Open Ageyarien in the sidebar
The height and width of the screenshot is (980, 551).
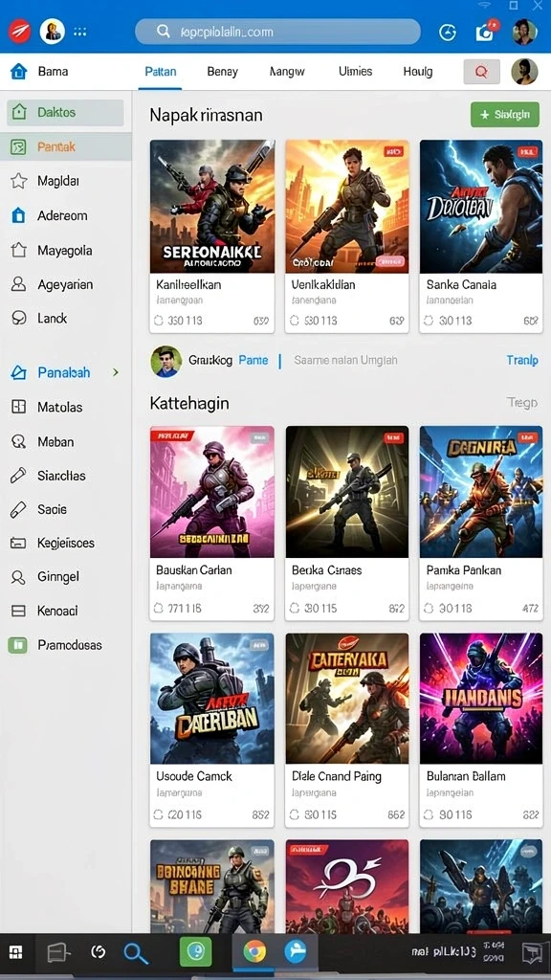66,284
